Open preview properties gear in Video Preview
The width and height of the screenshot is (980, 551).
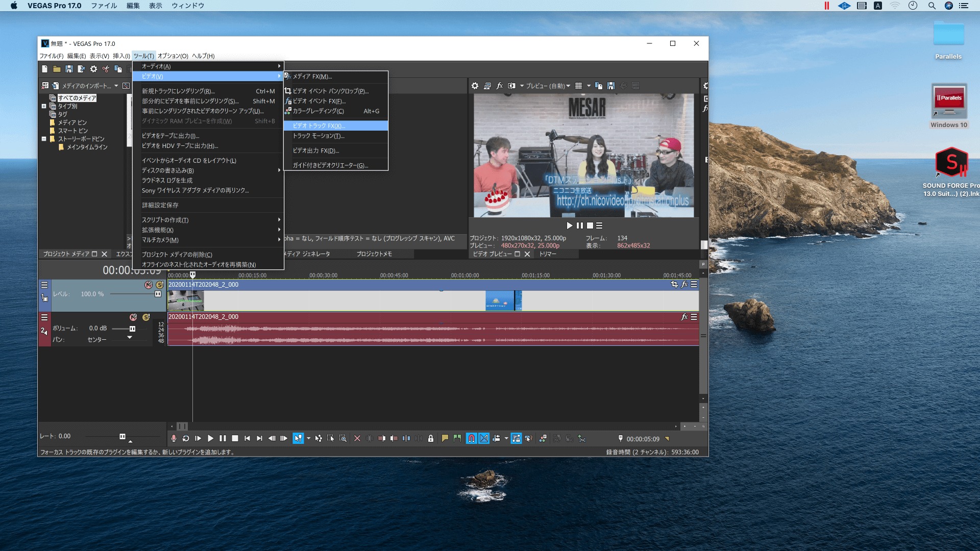coord(475,86)
